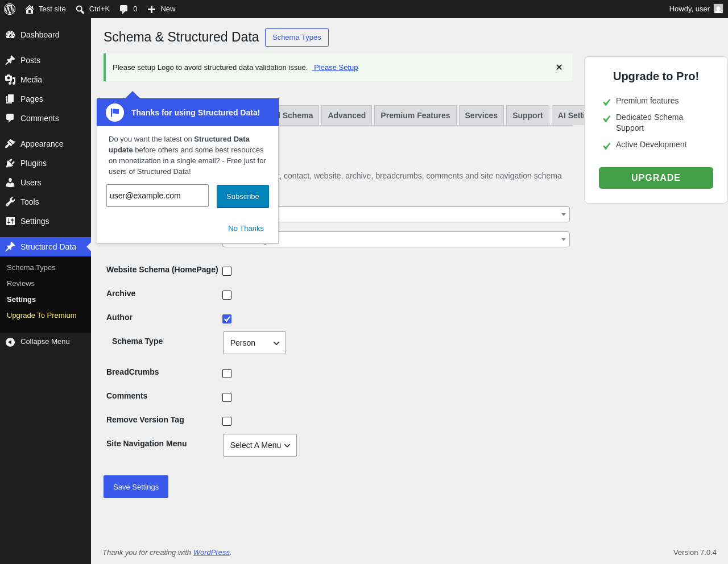Open the comments bubble icon in admin bar
This screenshot has width=728, height=564.
coord(124,9)
